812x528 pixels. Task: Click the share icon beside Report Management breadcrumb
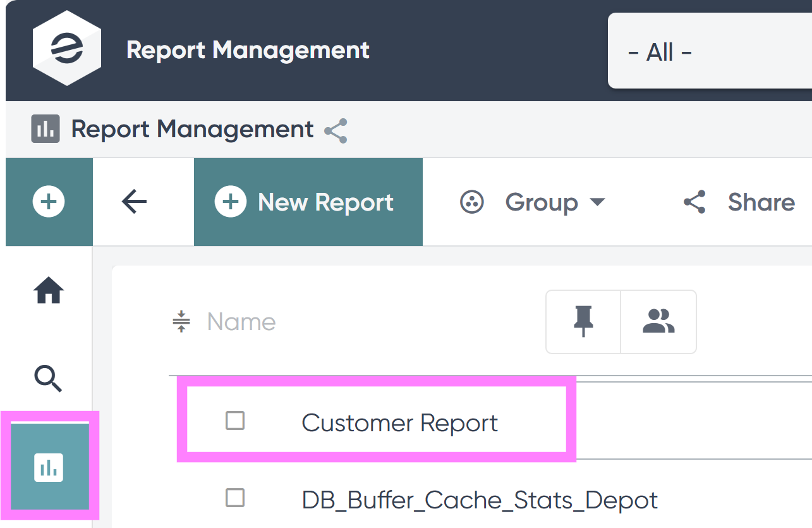pyautogui.click(x=336, y=130)
